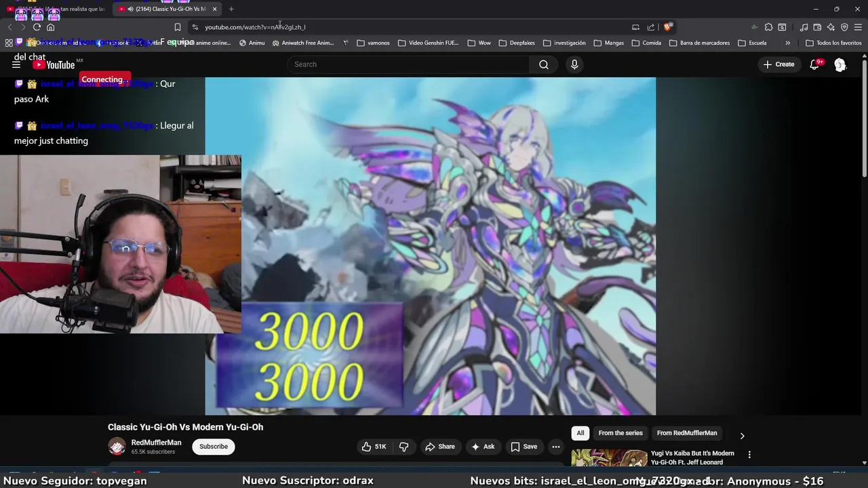Open Yugi Vs Kaiba recommended video thumbnail
The image size is (868, 488).
click(609, 458)
